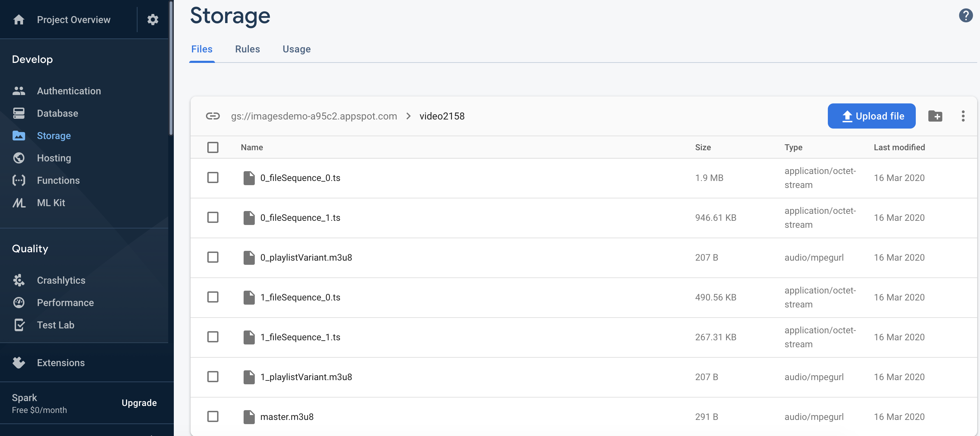Check the box for 0_fileSequence_0.ts
This screenshot has width=980, height=436.
tap(213, 177)
